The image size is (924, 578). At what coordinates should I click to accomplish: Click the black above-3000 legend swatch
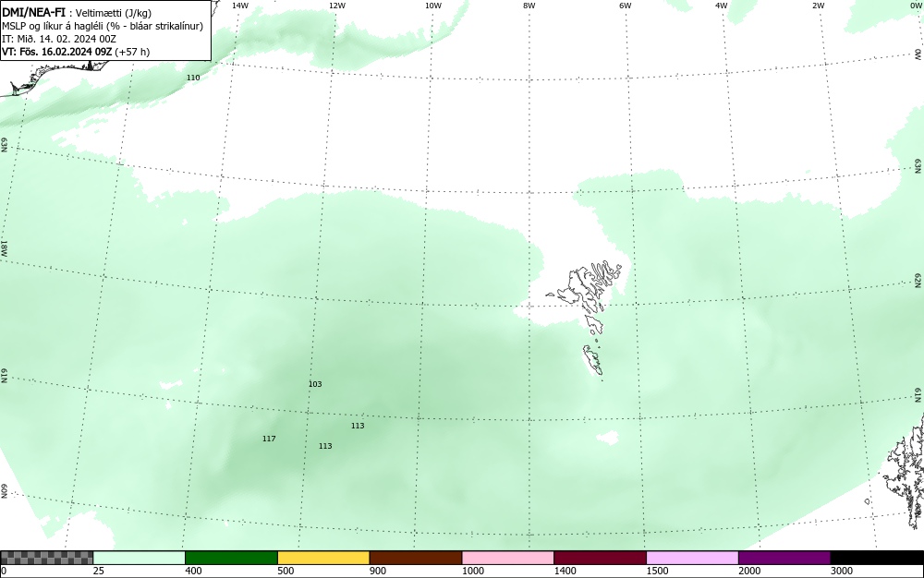(x=877, y=558)
